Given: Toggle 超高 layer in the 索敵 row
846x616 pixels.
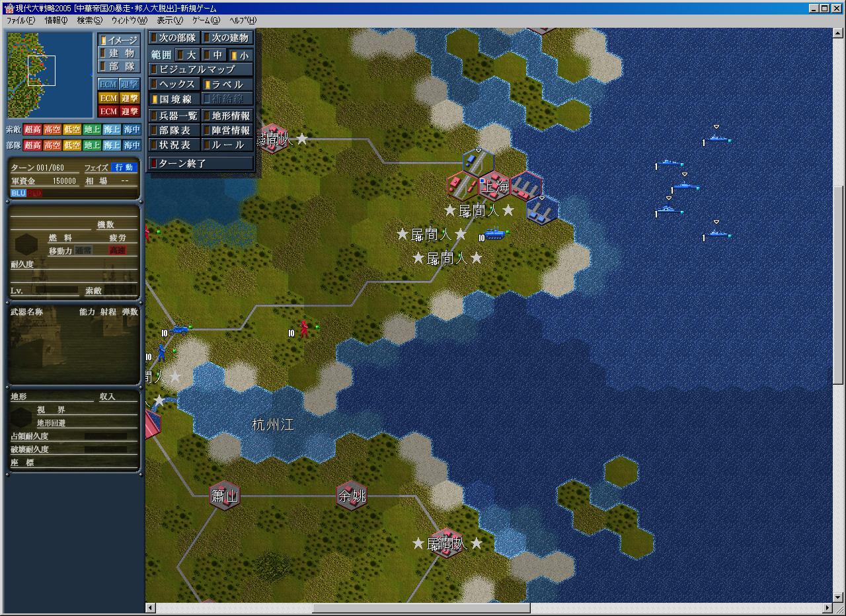Looking at the screenshot, I should 32,130.
